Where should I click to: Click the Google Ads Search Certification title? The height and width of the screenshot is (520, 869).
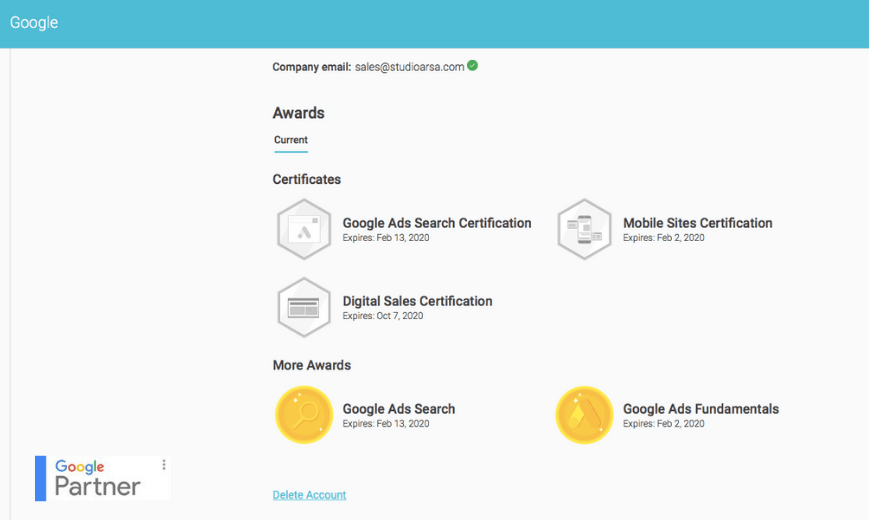[437, 223]
